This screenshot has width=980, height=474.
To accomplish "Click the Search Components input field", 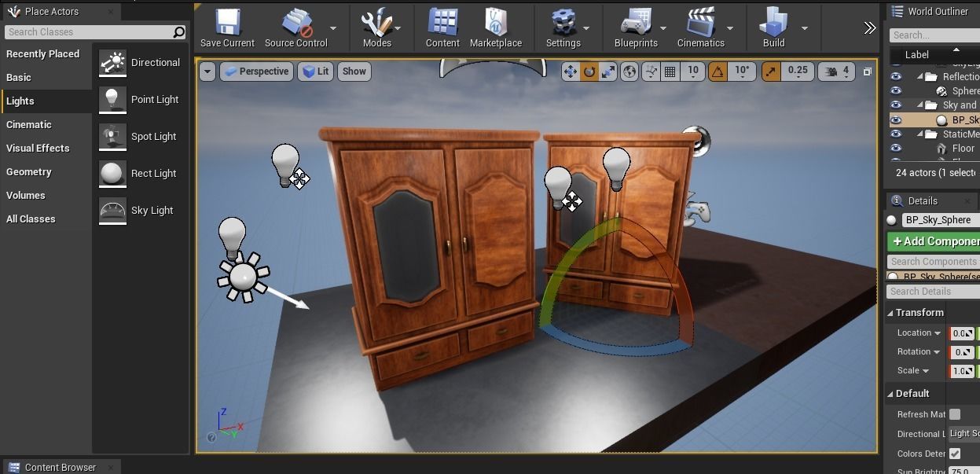I will 934,262.
